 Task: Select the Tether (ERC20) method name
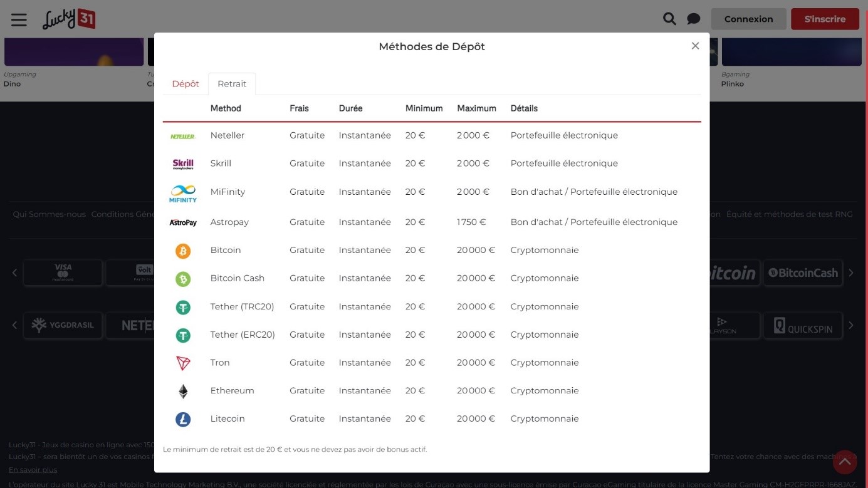[x=243, y=335]
